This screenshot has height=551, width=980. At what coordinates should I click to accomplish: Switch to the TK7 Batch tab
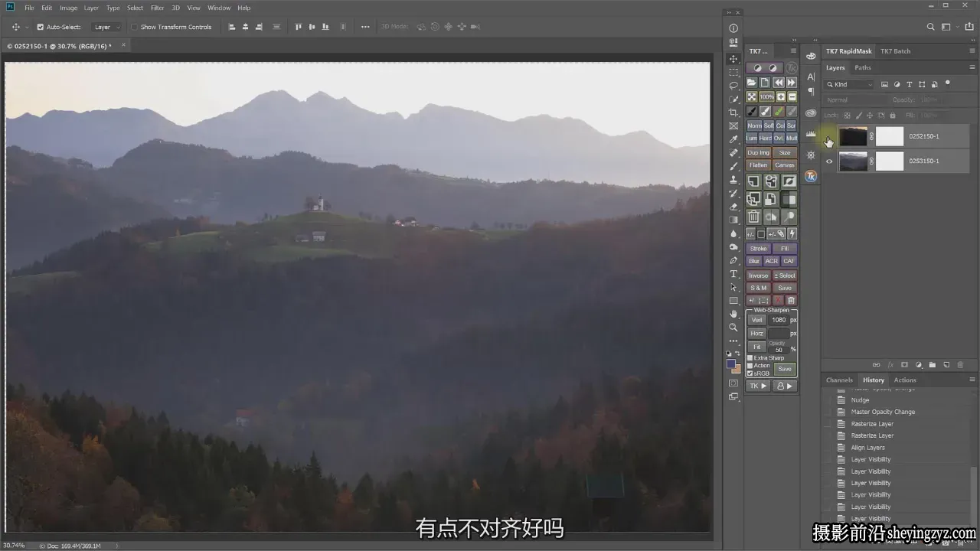(896, 51)
